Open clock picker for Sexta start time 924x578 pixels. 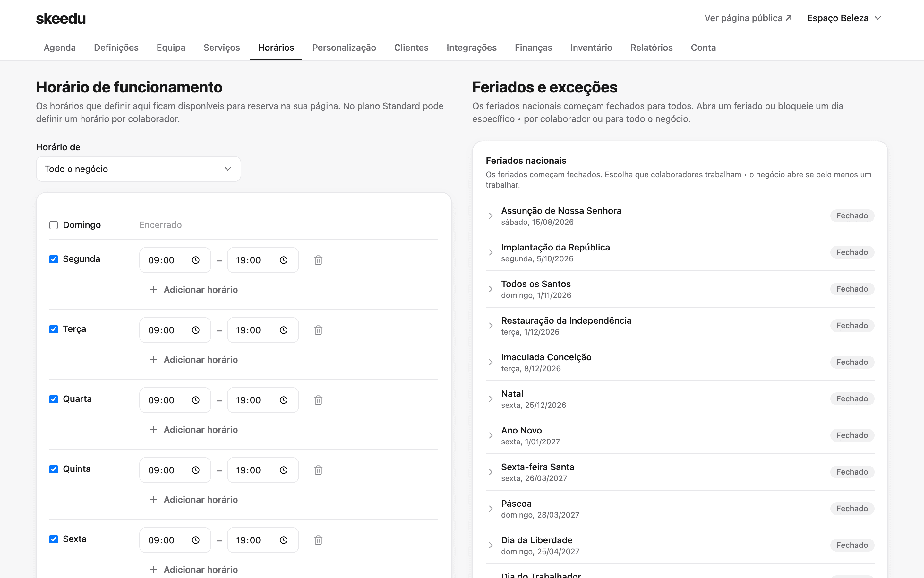point(195,540)
